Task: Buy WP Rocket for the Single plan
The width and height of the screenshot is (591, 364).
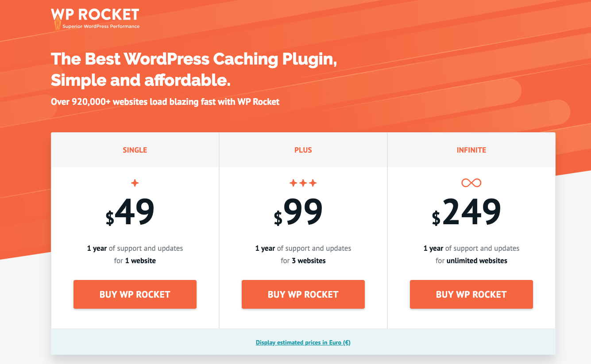Action: click(135, 294)
